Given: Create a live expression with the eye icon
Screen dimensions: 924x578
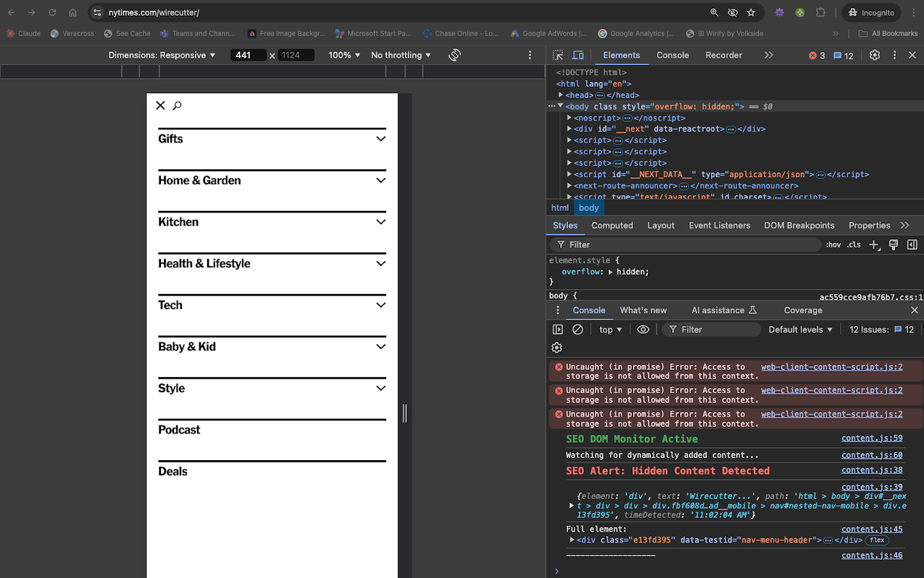Looking at the screenshot, I should [x=643, y=329].
